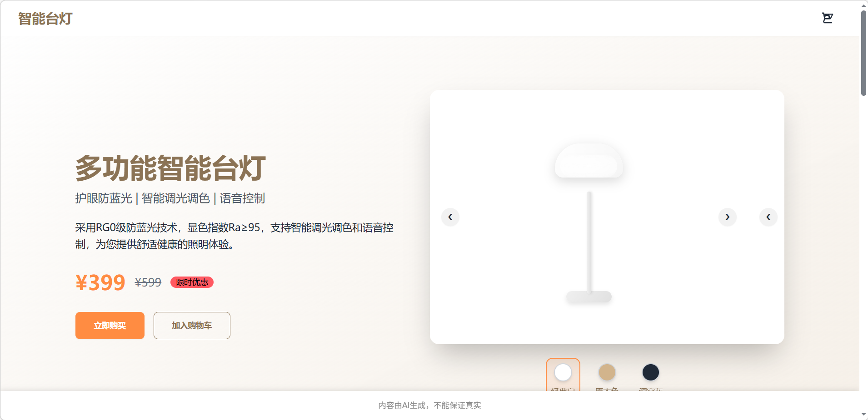Pick the dark 深空灰 color swatch
Viewport: 868px width, 420px height.
(x=650, y=373)
